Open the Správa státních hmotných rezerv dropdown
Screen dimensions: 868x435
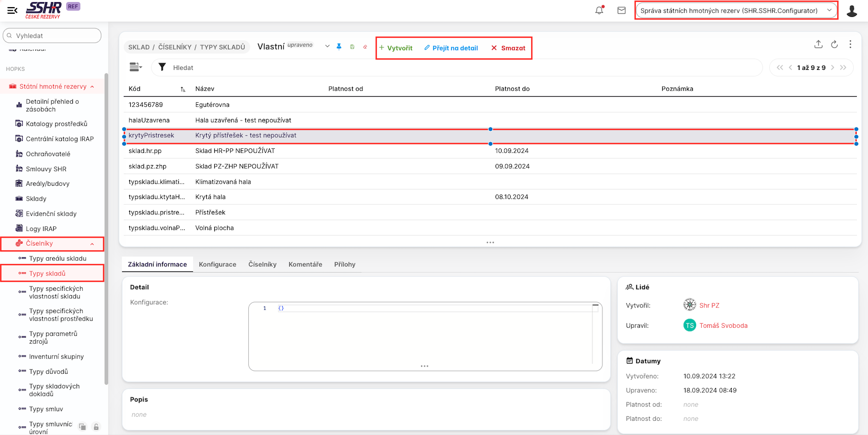coord(736,11)
